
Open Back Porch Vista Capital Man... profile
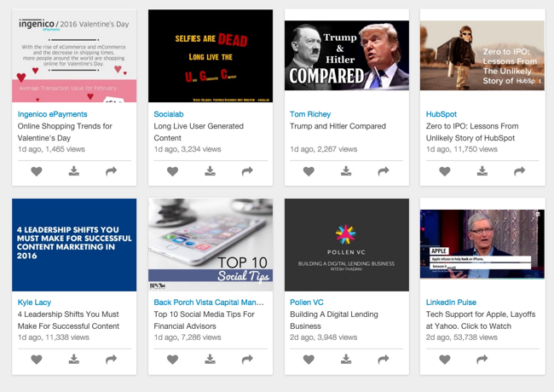[209, 303]
